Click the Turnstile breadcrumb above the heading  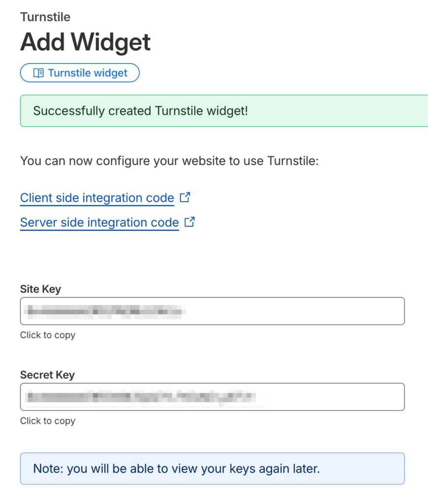(x=45, y=17)
